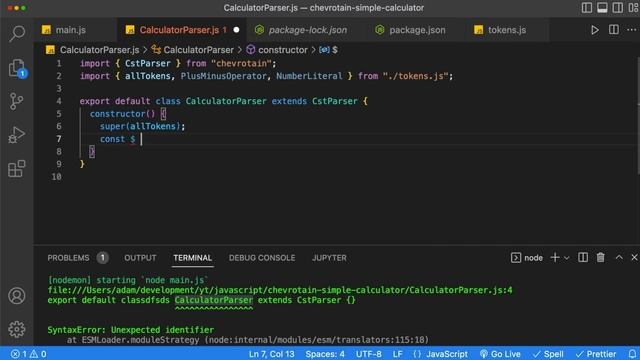Change encoding via UTF-8
The width and height of the screenshot is (640, 360).
[369, 354]
